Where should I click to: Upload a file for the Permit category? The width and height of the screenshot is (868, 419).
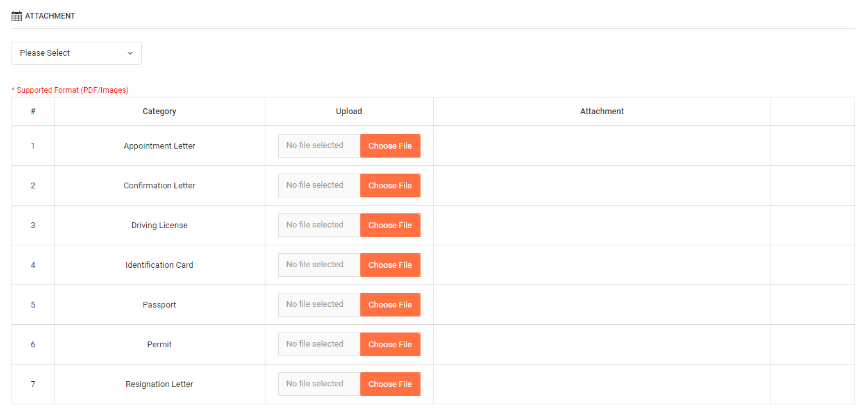390,344
